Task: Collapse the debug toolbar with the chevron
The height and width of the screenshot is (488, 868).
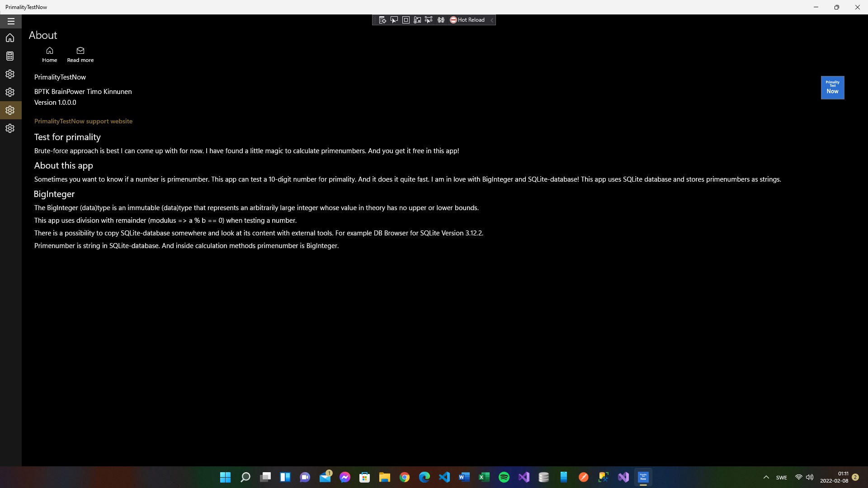Action: pos(492,20)
